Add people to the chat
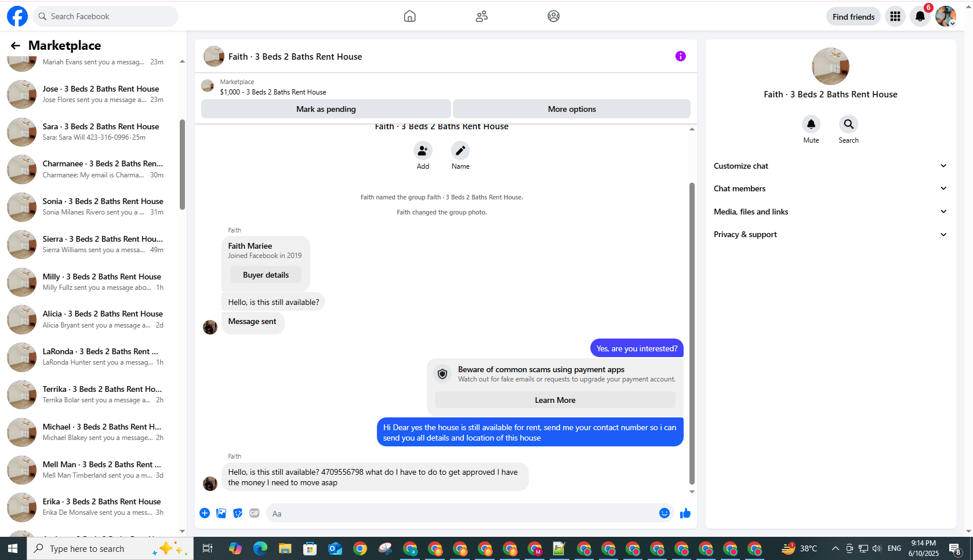973x560 pixels. [423, 151]
